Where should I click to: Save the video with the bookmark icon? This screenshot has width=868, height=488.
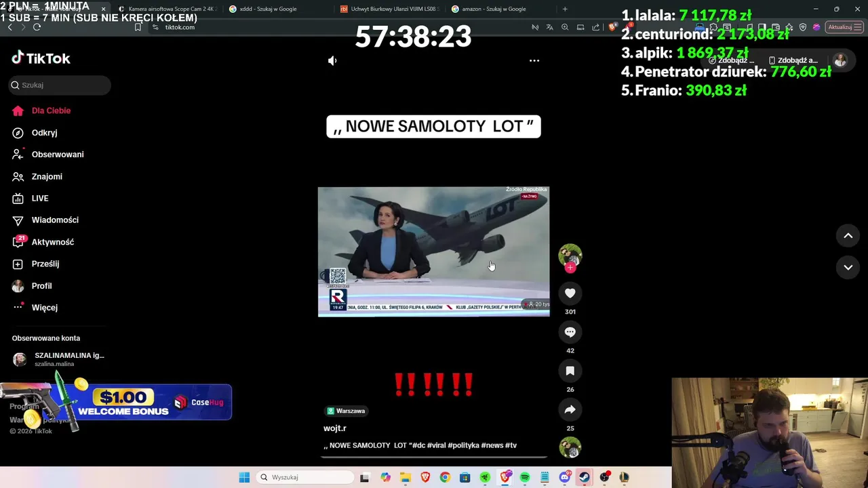point(570,371)
